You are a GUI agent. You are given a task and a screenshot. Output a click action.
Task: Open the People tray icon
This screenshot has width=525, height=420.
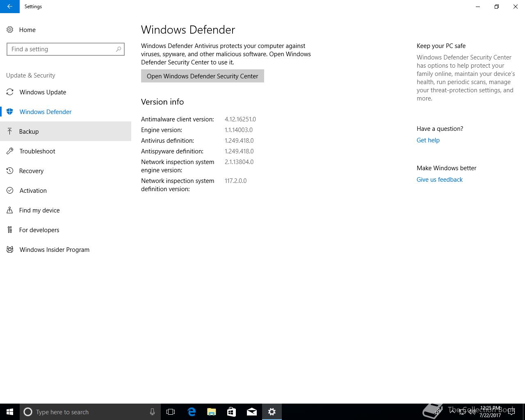click(x=438, y=411)
